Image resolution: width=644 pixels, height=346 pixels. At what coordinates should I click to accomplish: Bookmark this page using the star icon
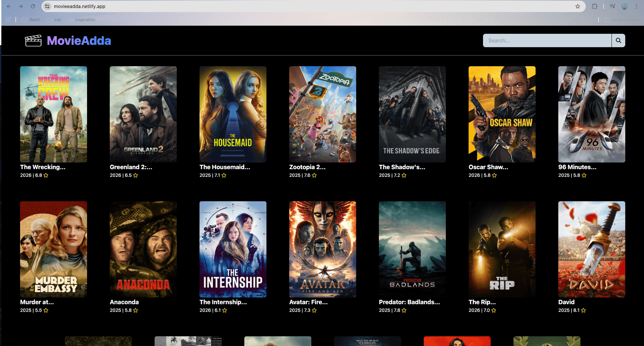pos(578,6)
